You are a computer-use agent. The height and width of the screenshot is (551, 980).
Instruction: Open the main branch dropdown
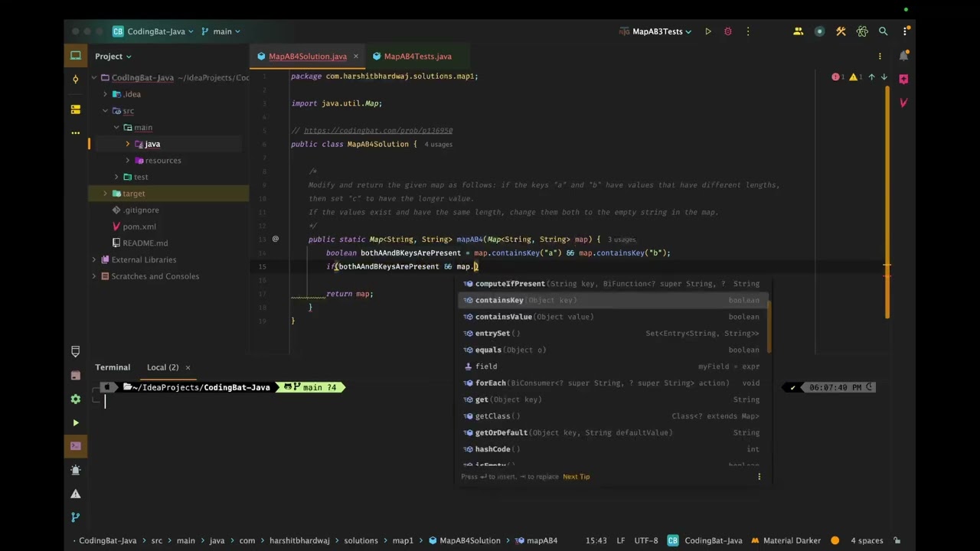(x=222, y=31)
